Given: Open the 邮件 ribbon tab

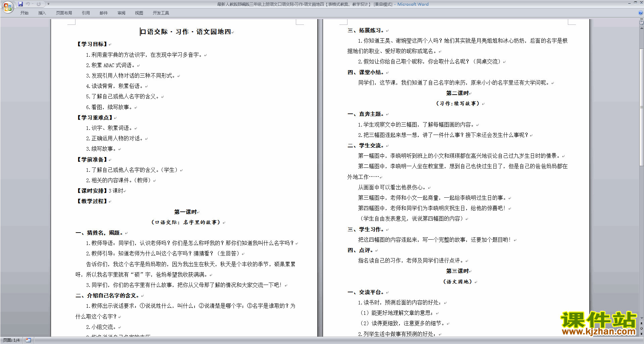Looking at the screenshot, I should click(104, 13).
